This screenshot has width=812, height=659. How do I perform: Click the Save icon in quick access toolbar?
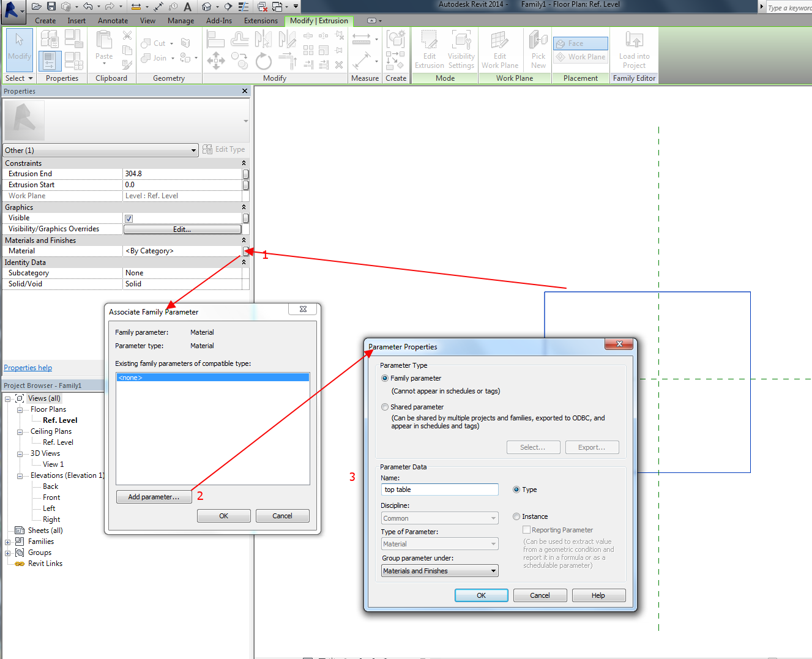[x=51, y=6]
